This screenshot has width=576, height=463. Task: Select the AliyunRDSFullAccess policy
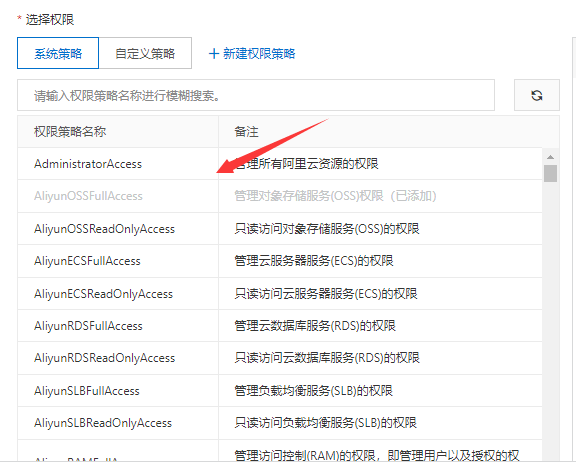click(88, 326)
